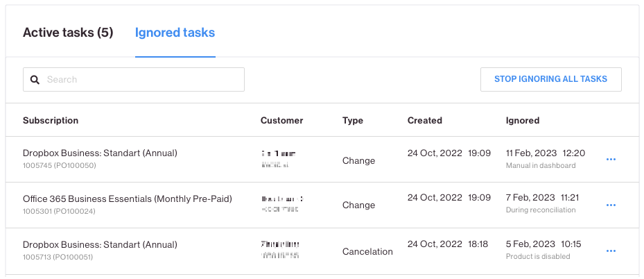Click the Cancelation type in third row
This screenshot has width=644, height=279.
click(x=367, y=251)
